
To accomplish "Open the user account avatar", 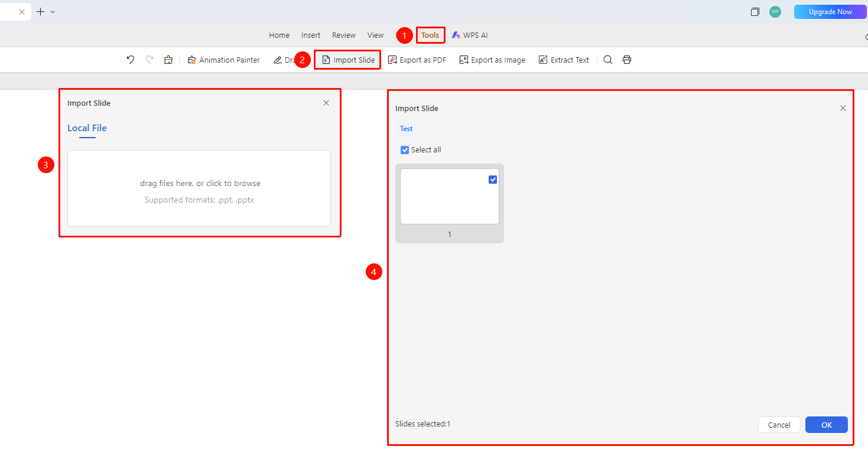I will (x=775, y=12).
